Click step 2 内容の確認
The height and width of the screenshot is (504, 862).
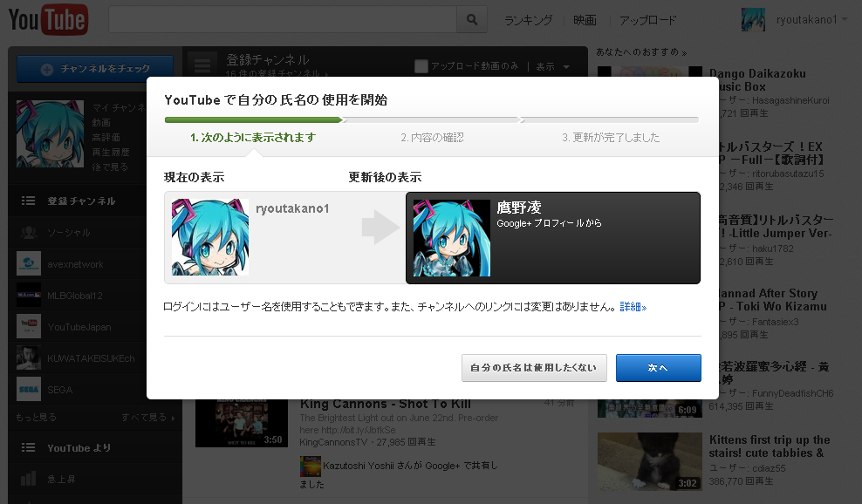click(432, 138)
